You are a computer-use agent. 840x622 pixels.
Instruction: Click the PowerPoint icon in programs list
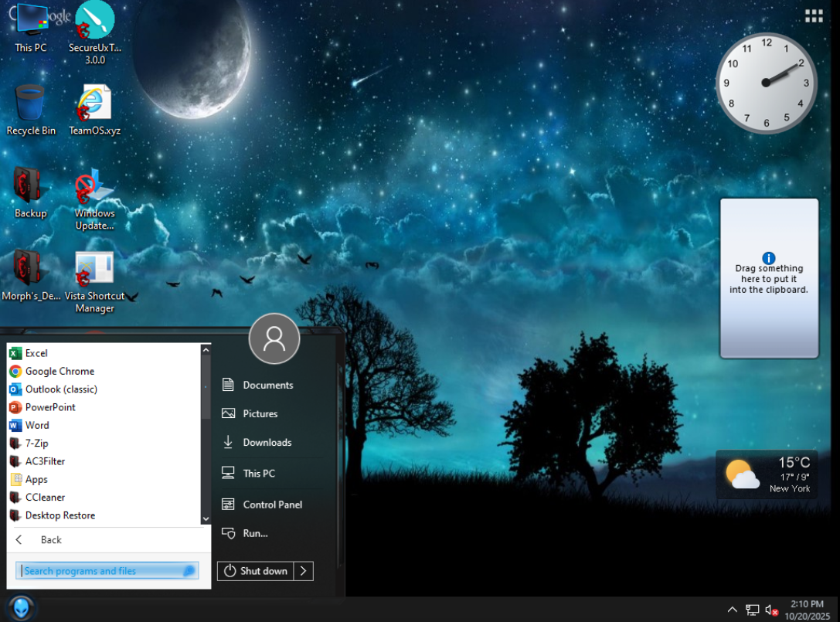click(15, 407)
